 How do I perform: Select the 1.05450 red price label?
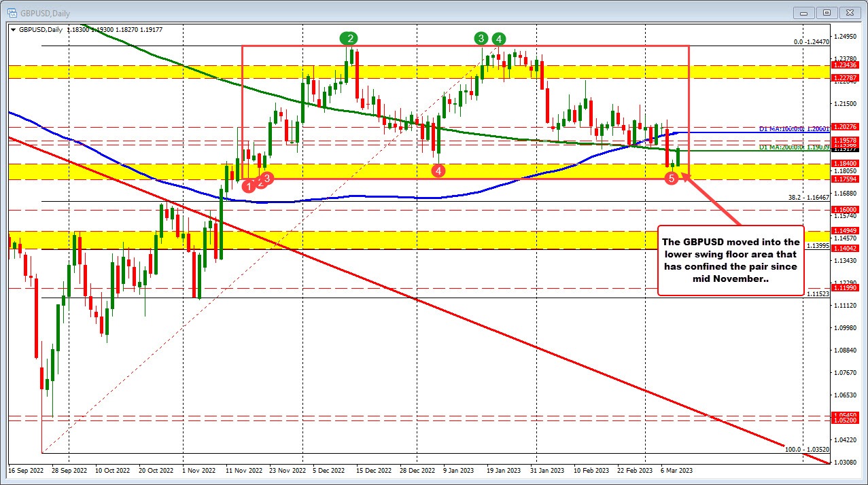tap(846, 415)
